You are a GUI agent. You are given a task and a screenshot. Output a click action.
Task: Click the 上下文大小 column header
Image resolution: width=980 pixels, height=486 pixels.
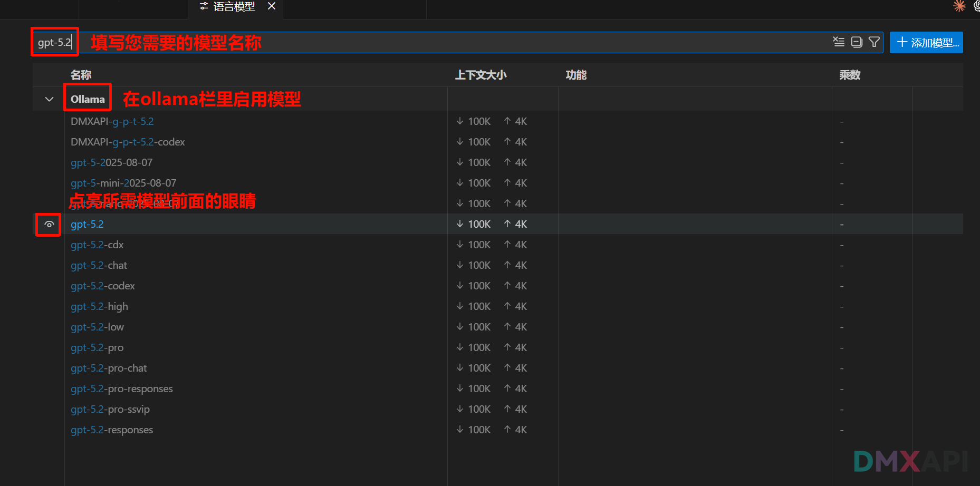[481, 75]
